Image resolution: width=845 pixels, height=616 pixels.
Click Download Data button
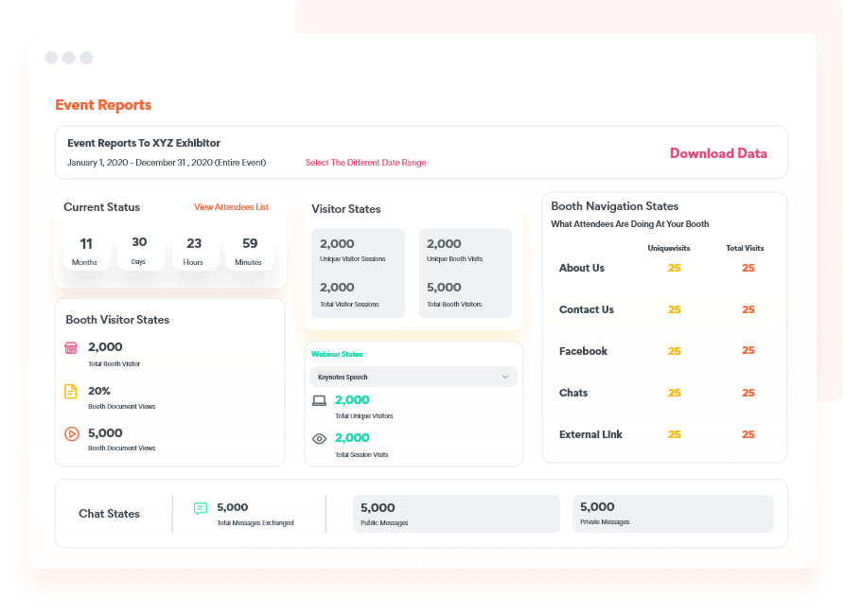click(x=718, y=153)
